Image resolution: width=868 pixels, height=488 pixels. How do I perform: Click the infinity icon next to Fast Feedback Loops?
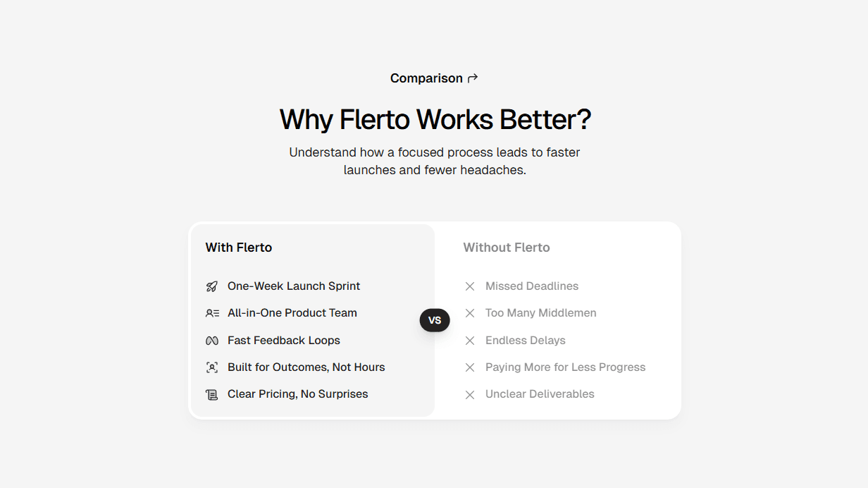point(211,341)
